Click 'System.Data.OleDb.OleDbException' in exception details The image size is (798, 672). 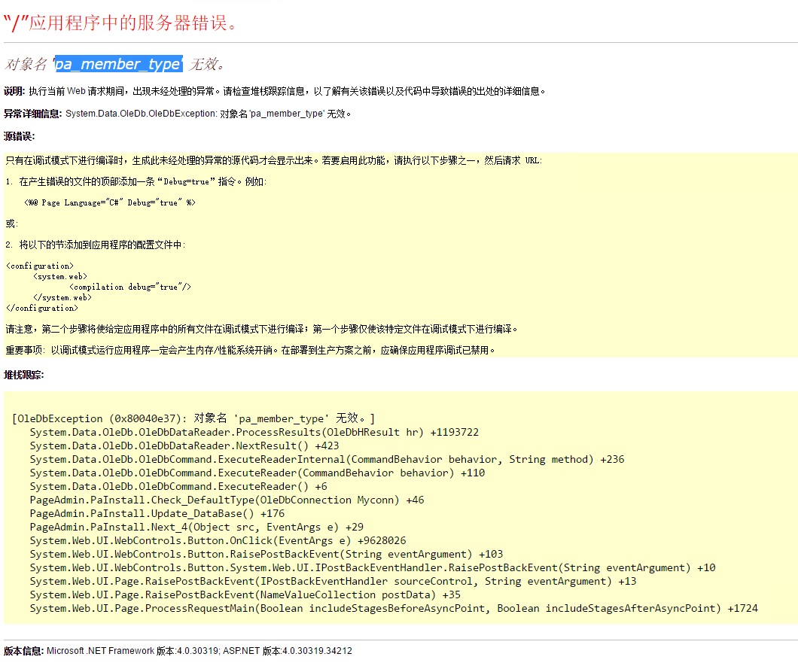click(140, 114)
